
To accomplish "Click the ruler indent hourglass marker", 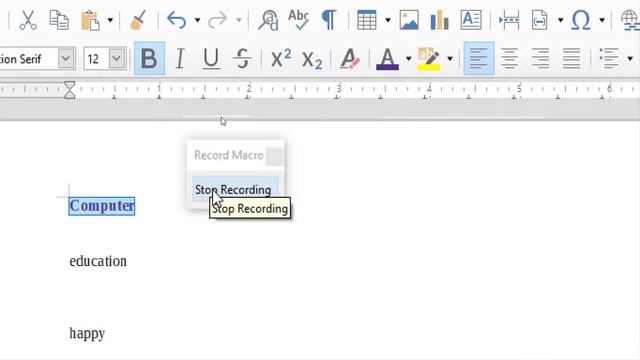I will (x=70, y=90).
